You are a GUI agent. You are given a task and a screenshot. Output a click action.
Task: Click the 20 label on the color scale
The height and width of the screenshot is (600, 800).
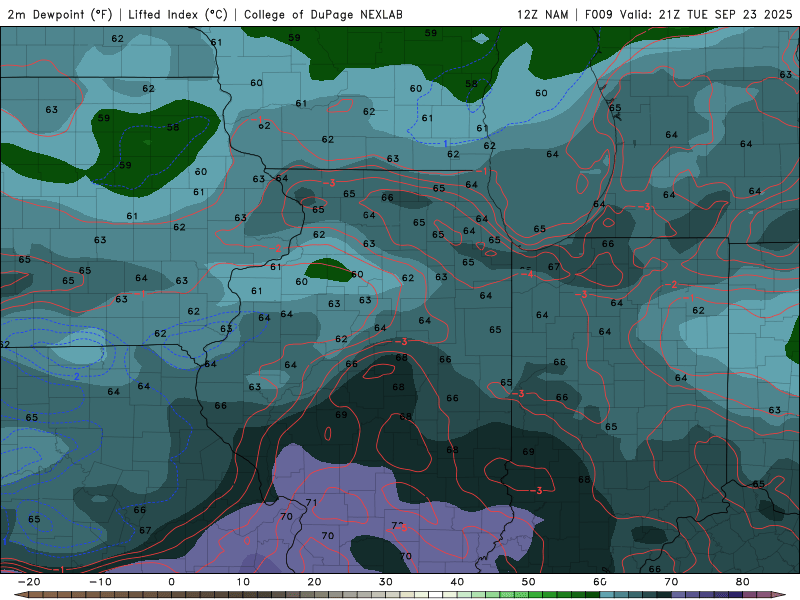(314, 582)
